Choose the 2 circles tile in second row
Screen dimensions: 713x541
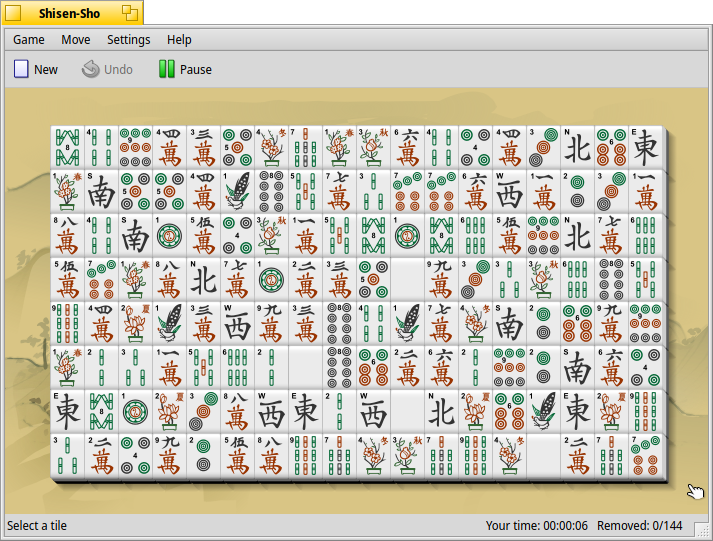577,191
